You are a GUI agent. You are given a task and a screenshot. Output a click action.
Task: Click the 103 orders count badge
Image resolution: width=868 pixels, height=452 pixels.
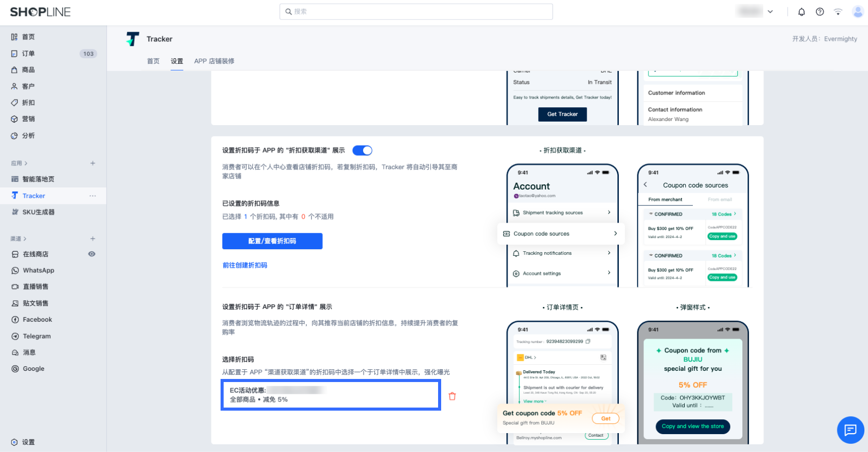(x=88, y=54)
